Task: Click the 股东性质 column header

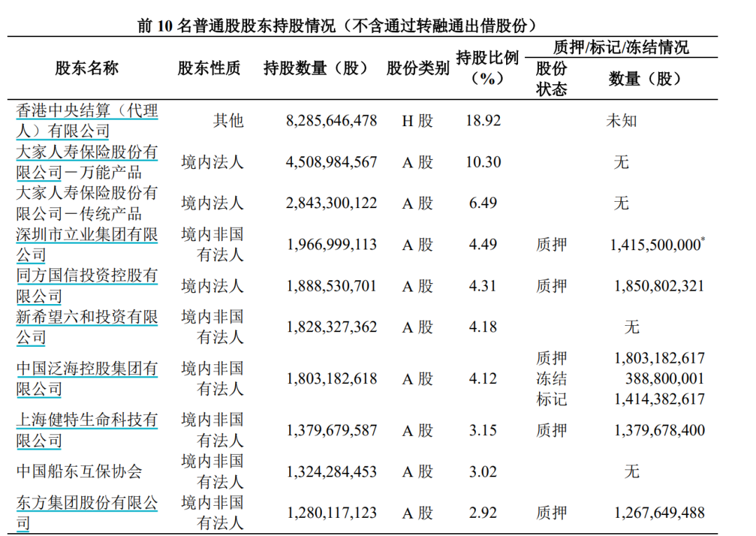Action: [209, 68]
